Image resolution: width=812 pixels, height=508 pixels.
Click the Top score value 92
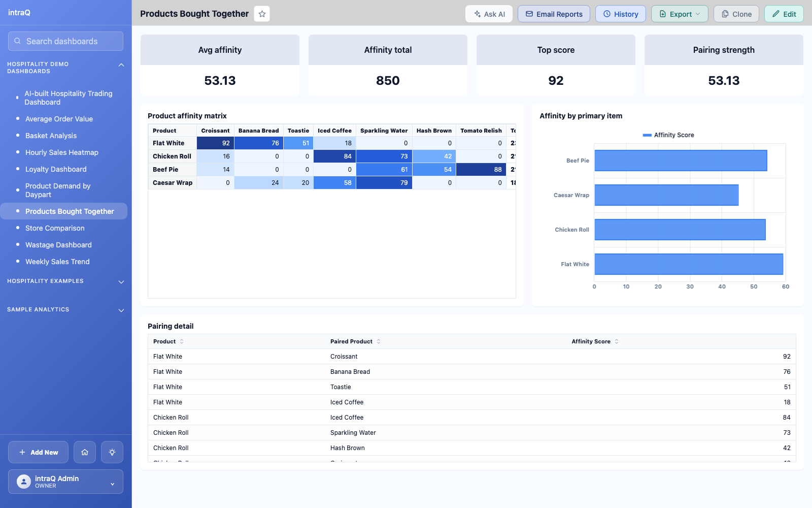point(556,81)
